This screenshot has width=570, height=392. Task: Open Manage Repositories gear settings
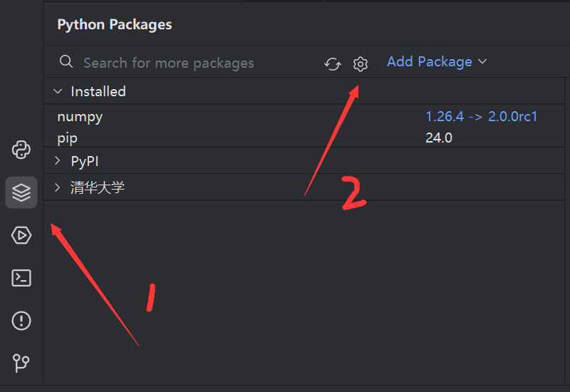pyautogui.click(x=361, y=64)
